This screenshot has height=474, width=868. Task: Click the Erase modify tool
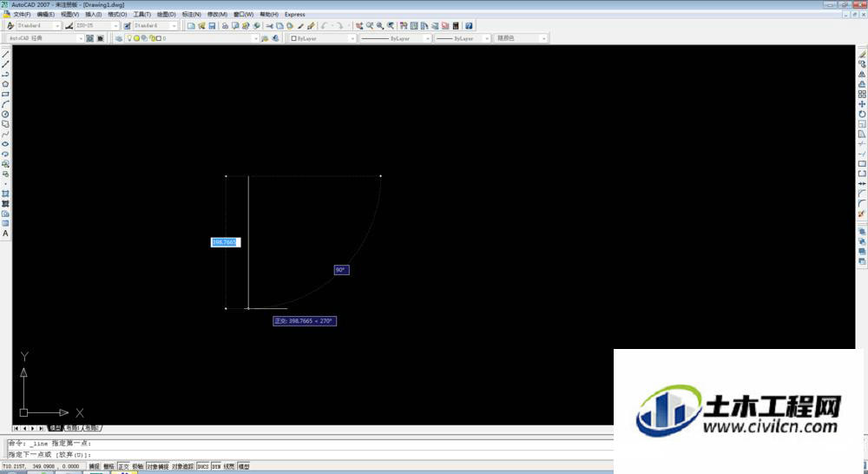(862, 55)
